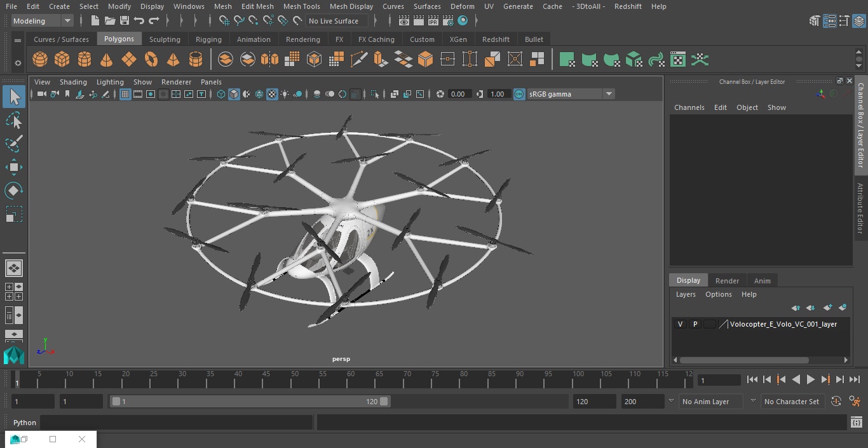Open the Channels menu in Channel Box
The height and width of the screenshot is (448, 868).
coord(689,107)
